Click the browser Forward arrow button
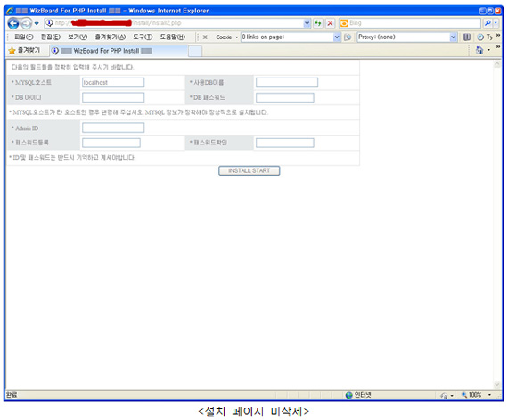 click(26, 23)
